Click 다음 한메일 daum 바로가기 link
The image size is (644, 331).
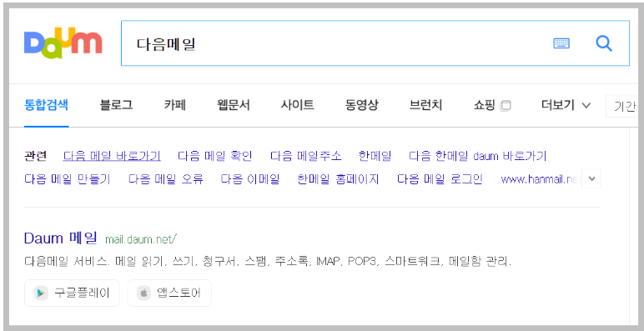[x=478, y=156]
